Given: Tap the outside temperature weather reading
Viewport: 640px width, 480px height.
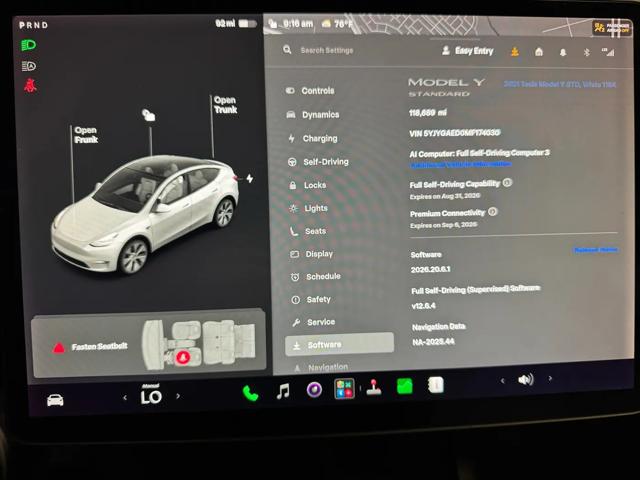Looking at the screenshot, I should [x=337, y=24].
